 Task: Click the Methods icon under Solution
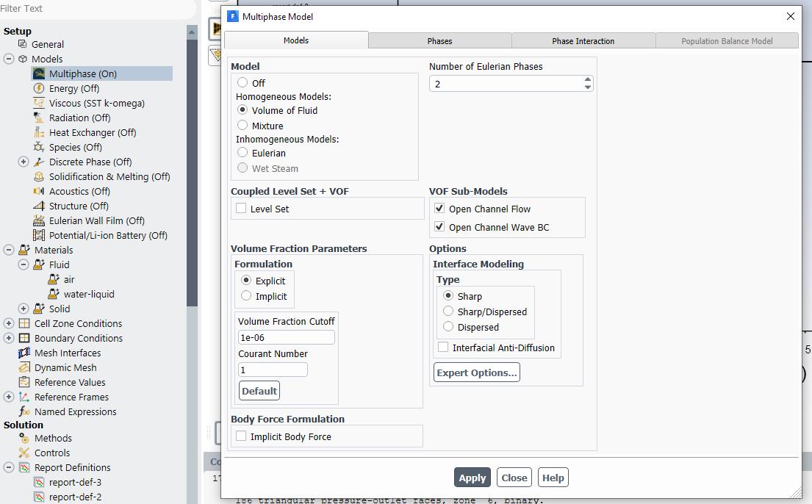24,438
